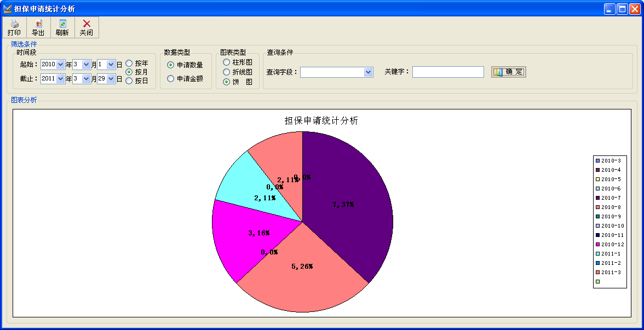Click the 2010-9 legend entry

tap(608, 216)
